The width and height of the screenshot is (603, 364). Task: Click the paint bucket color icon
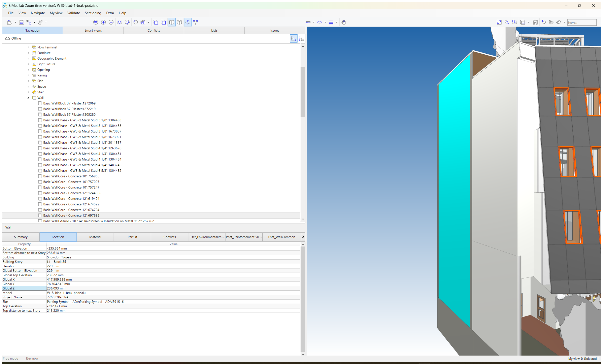[344, 23]
